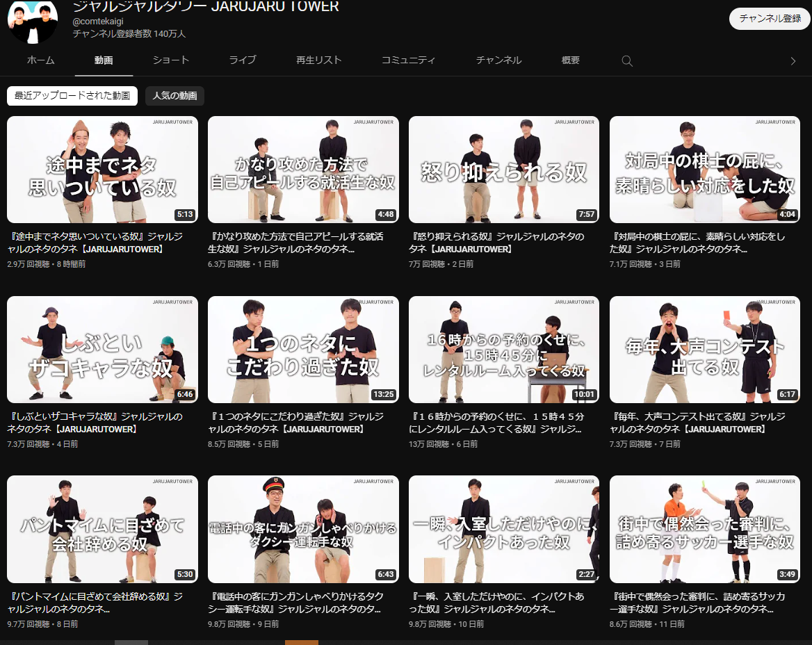Open thumbnail しぶといザコキャラな奴
Viewport: 812px width, 645px height.
click(x=102, y=350)
